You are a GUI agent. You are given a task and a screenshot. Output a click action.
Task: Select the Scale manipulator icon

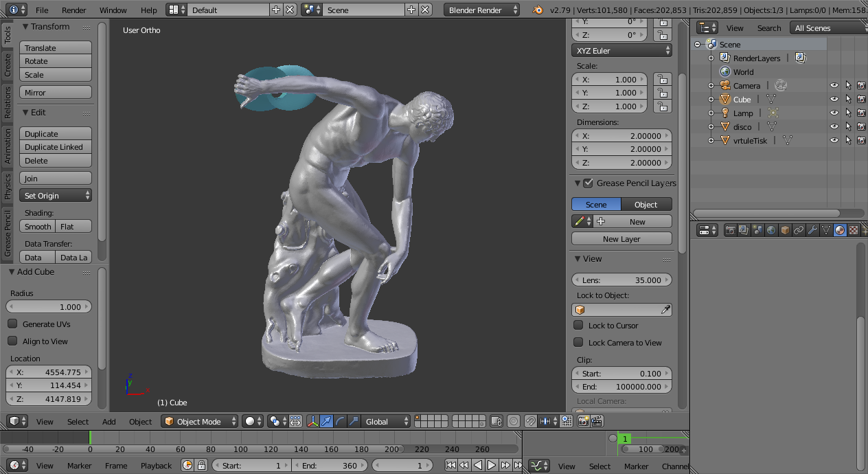[354, 421]
